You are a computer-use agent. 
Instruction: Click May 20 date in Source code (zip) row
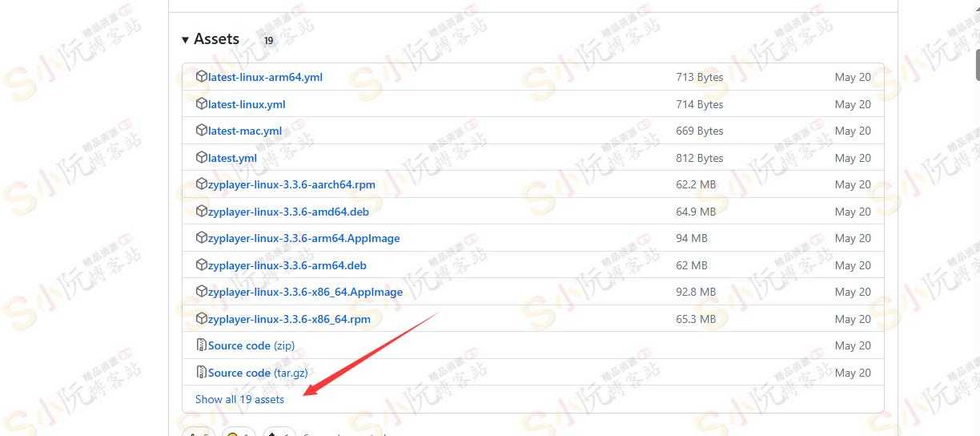coord(853,345)
